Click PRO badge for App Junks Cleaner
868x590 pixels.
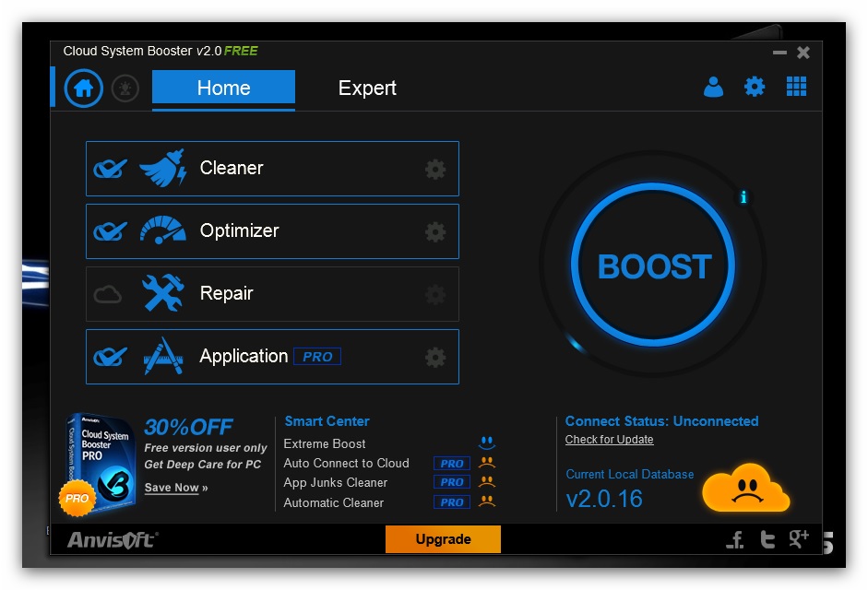tap(452, 482)
